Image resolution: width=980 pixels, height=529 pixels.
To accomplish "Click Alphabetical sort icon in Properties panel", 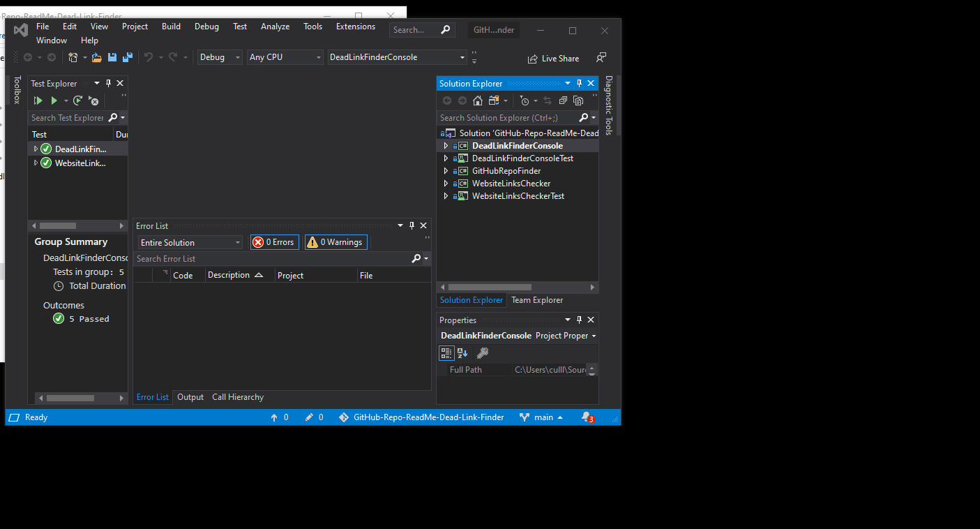I will (x=462, y=353).
